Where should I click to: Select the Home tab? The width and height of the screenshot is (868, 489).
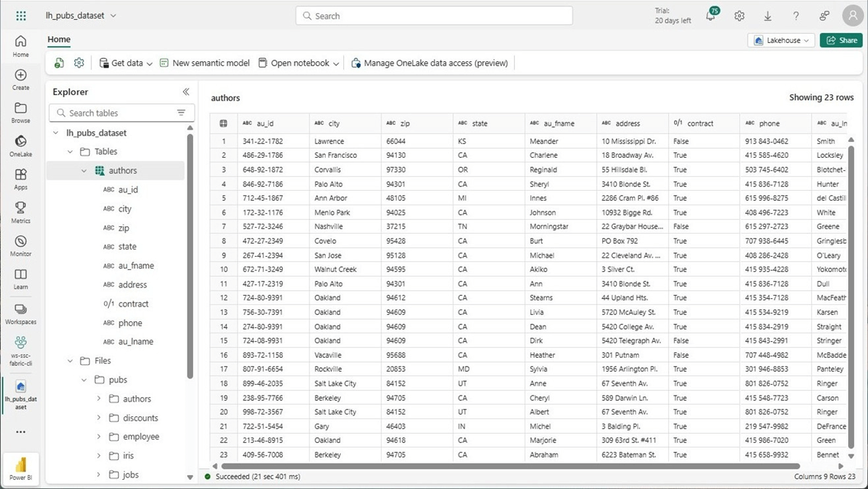59,39
